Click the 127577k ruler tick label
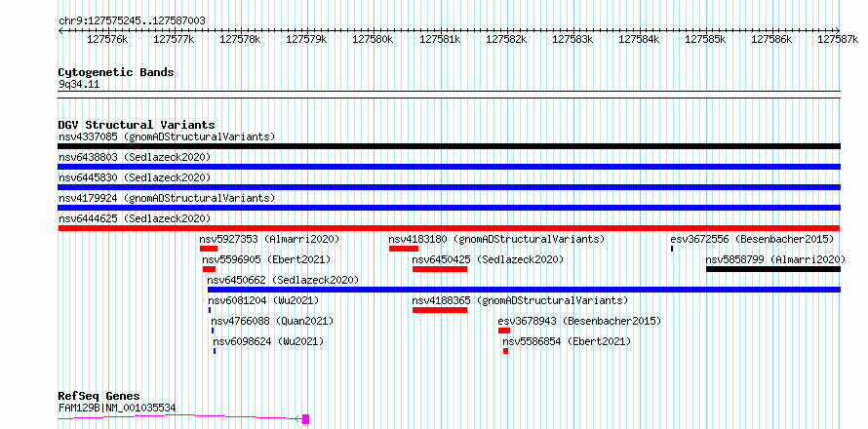Image resolution: width=868 pixels, height=429 pixels. pyautogui.click(x=175, y=39)
